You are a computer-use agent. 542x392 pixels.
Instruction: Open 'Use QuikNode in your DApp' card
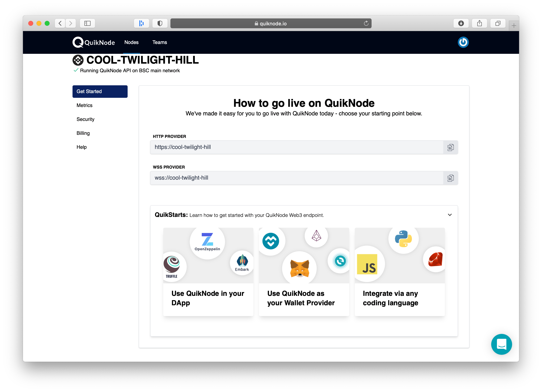click(208, 272)
